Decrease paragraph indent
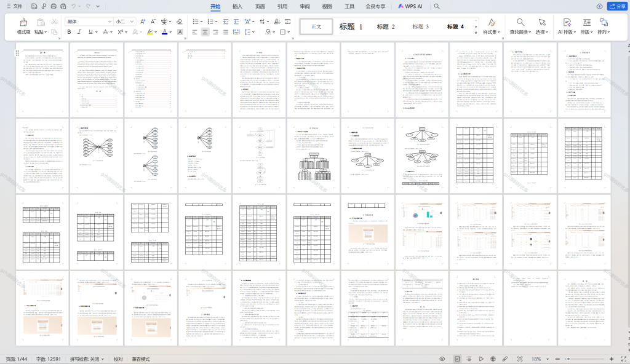Image resolution: width=630 pixels, height=364 pixels. click(x=226, y=22)
